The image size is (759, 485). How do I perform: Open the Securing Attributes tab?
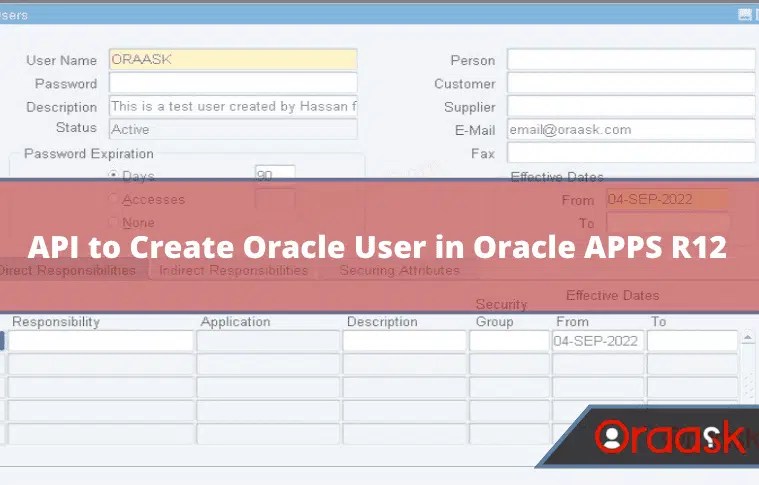click(399, 270)
